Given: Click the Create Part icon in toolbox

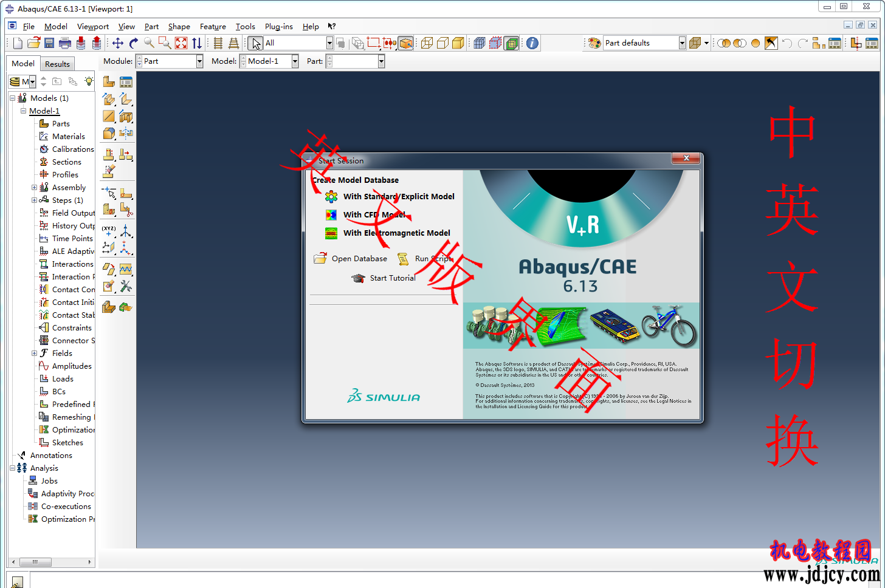Looking at the screenshot, I should (x=109, y=82).
